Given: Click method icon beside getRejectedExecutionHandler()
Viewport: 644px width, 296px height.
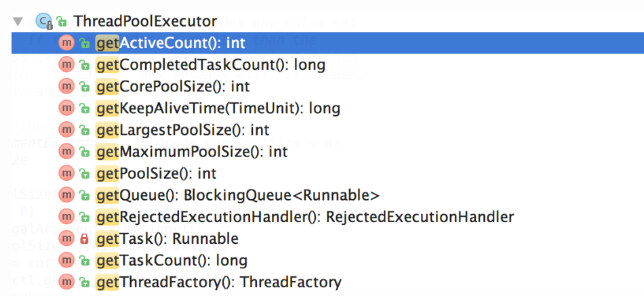Looking at the screenshot, I should 66,217.
